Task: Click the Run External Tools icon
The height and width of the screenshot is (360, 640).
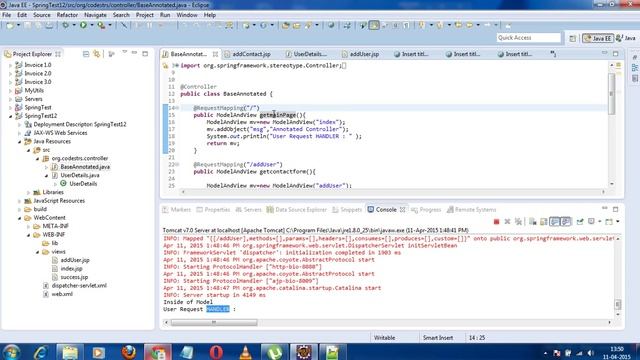Action: tap(101, 25)
